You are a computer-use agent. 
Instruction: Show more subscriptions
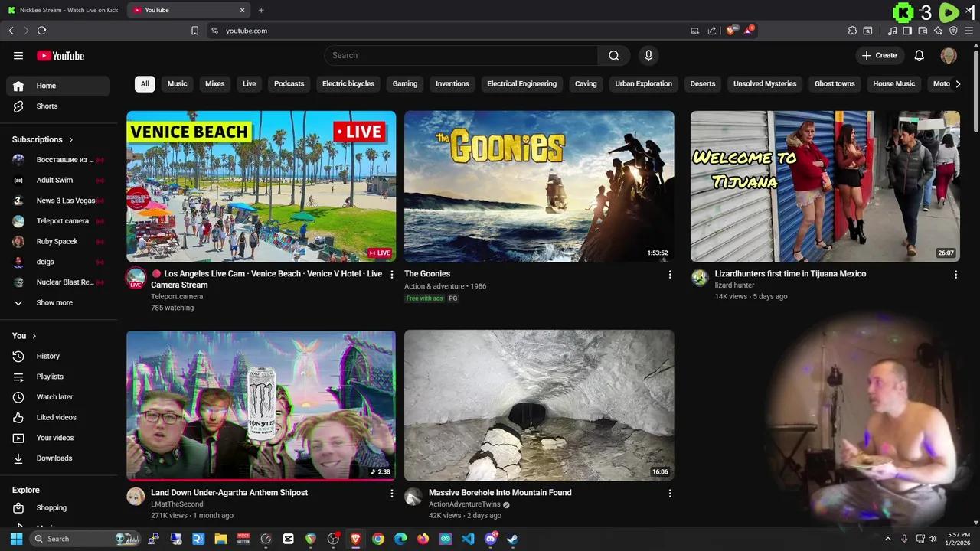click(x=58, y=302)
